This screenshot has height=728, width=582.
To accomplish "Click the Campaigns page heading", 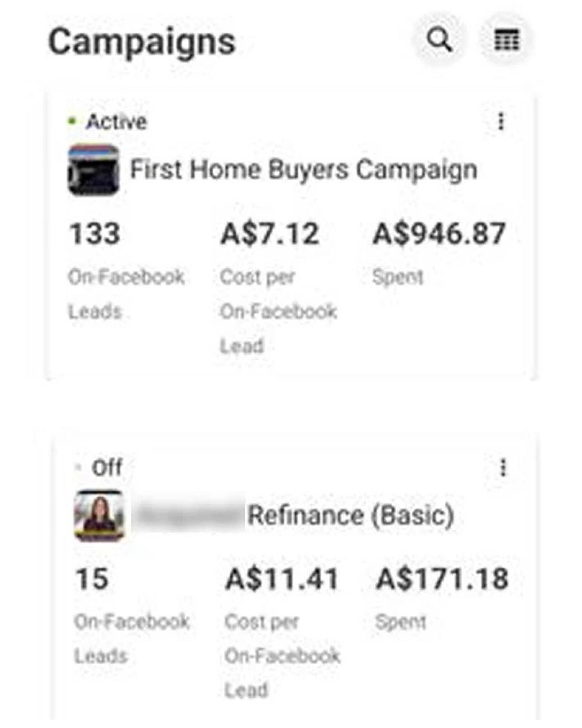I will tap(142, 42).
